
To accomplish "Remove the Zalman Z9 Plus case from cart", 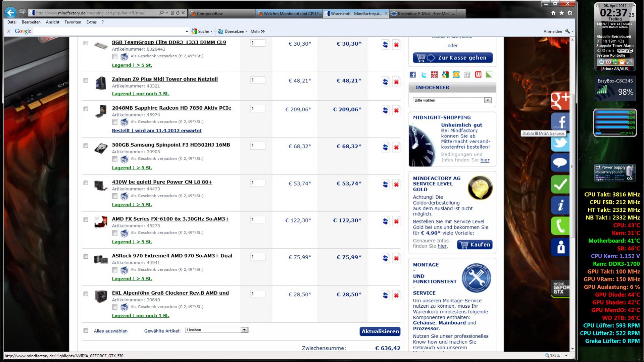I will (x=396, y=82).
